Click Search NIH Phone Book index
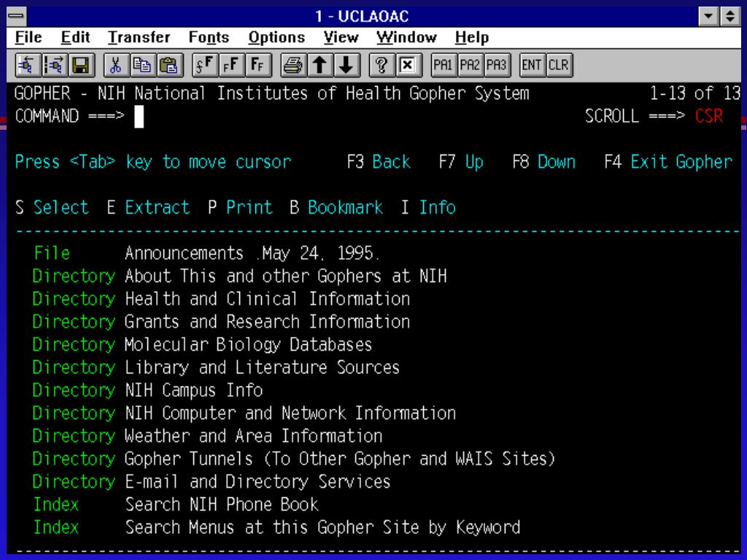 [x=222, y=505]
